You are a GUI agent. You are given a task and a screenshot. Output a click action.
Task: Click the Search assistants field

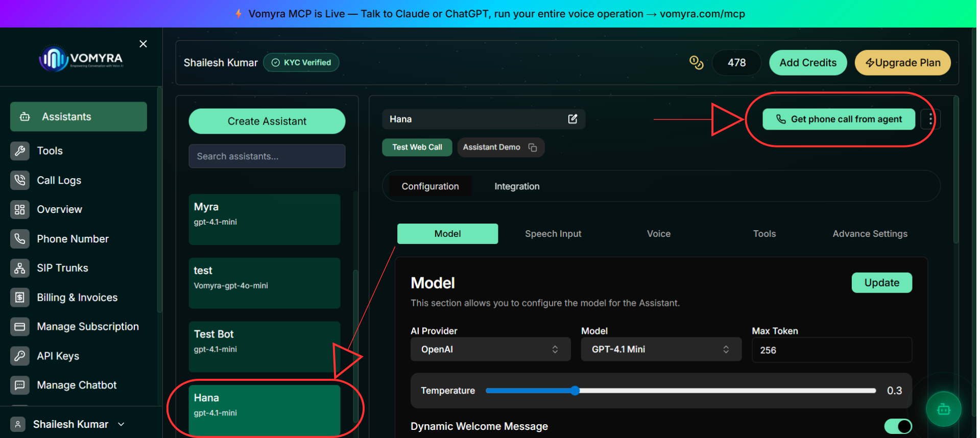267,156
